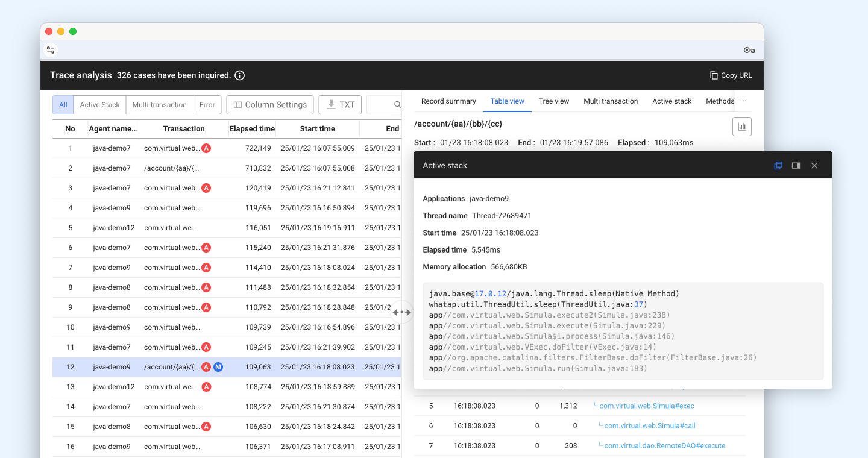The image size is (868, 458).
Task: Click the Copy URL button
Action: point(731,75)
